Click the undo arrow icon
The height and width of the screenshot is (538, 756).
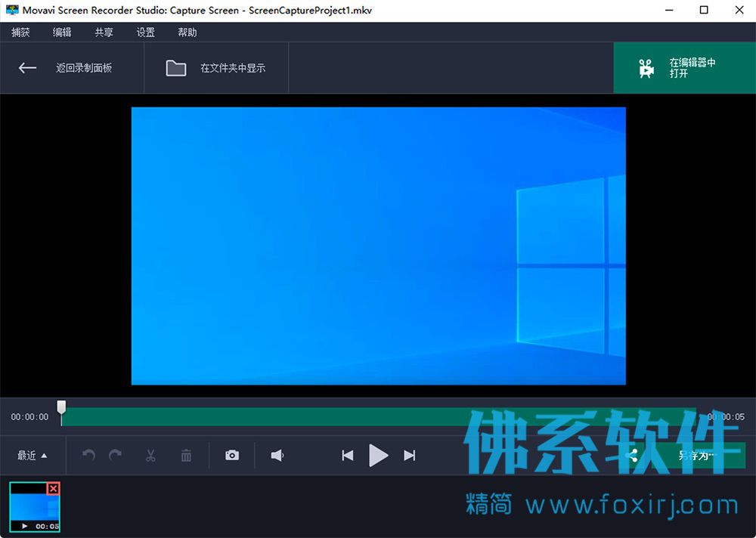click(x=88, y=455)
